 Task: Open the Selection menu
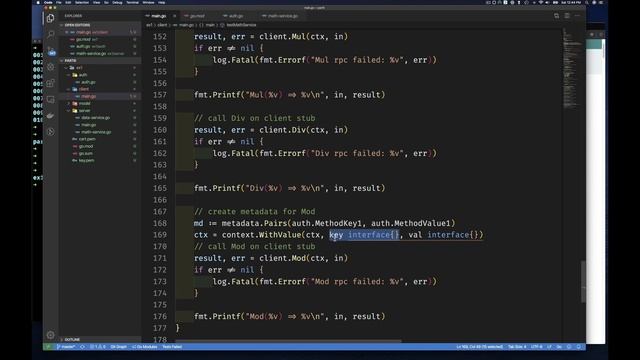click(x=82, y=2)
